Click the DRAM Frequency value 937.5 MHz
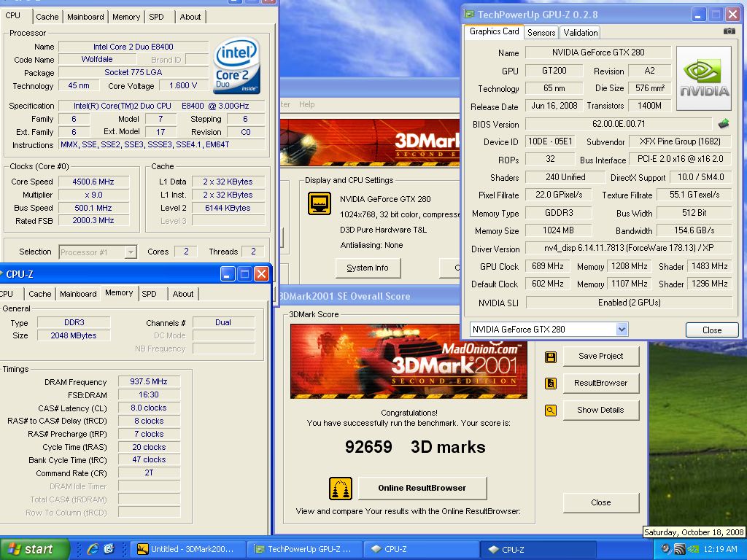This screenshot has width=747, height=560. point(149,381)
